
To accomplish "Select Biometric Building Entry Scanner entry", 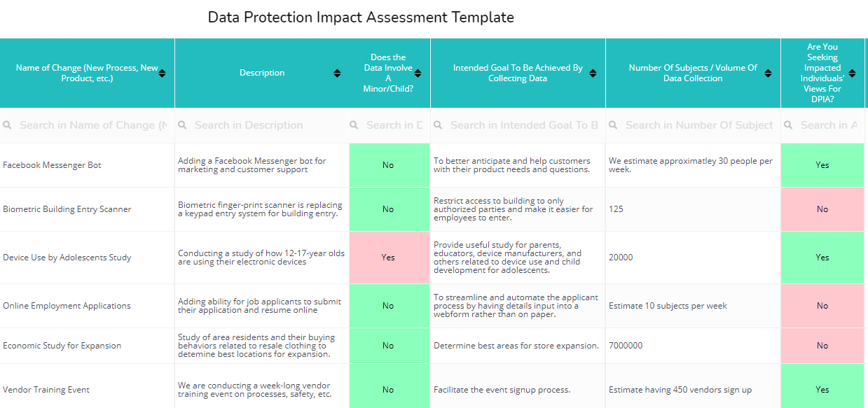I will point(67,209).
